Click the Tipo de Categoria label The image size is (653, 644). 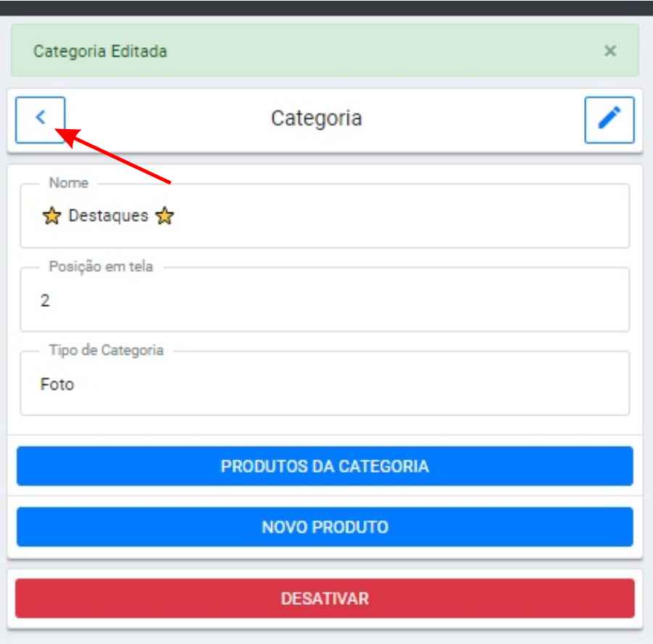pyautogui.click(x=106, y=351)
